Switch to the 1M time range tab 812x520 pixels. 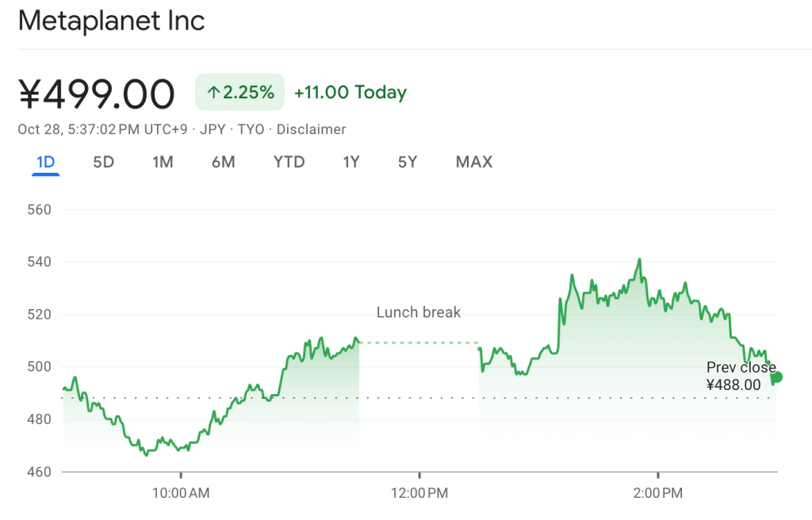click(163, 162)
